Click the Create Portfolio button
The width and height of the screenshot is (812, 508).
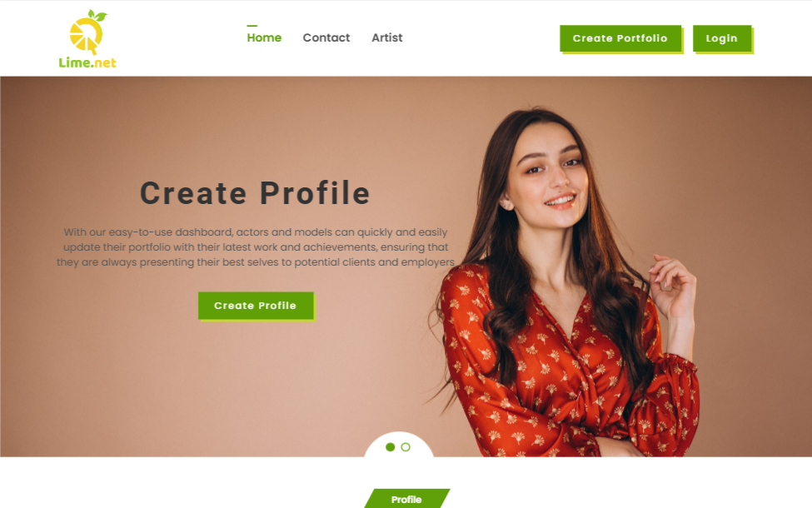coord(620,38)
